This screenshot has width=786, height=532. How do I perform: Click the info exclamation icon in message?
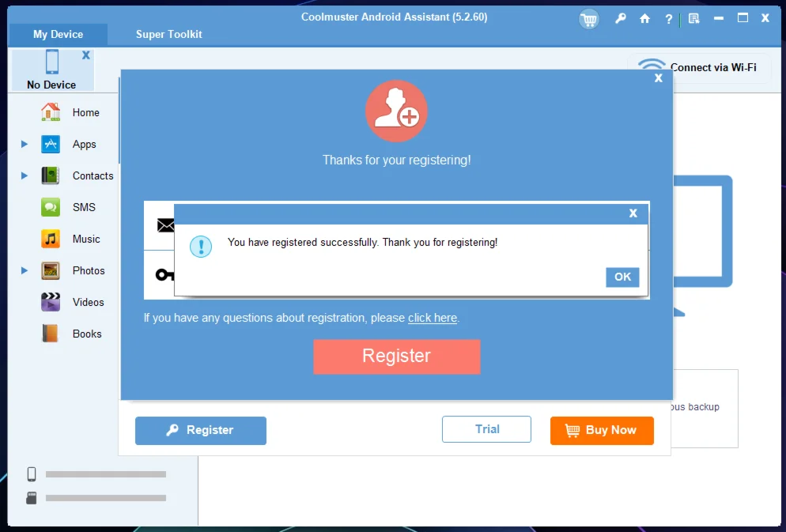coord(201,247)
